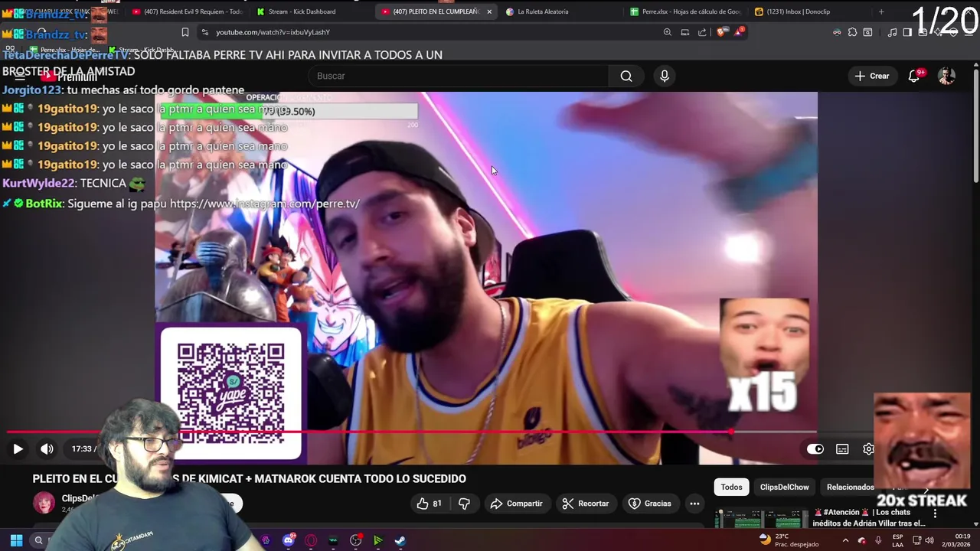Open the green Kick app in taskbar
Viewport: 980px width, 551px height.
pos(377,540)
